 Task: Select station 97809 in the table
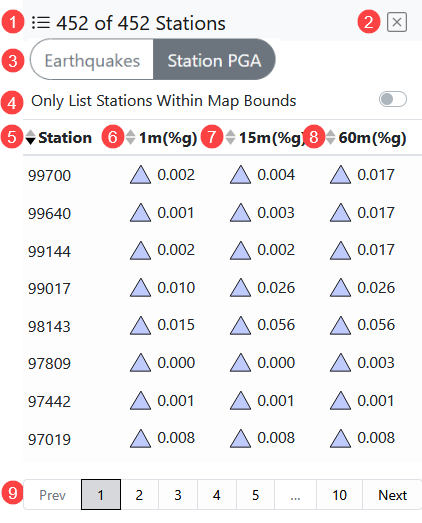click(49, 364)
